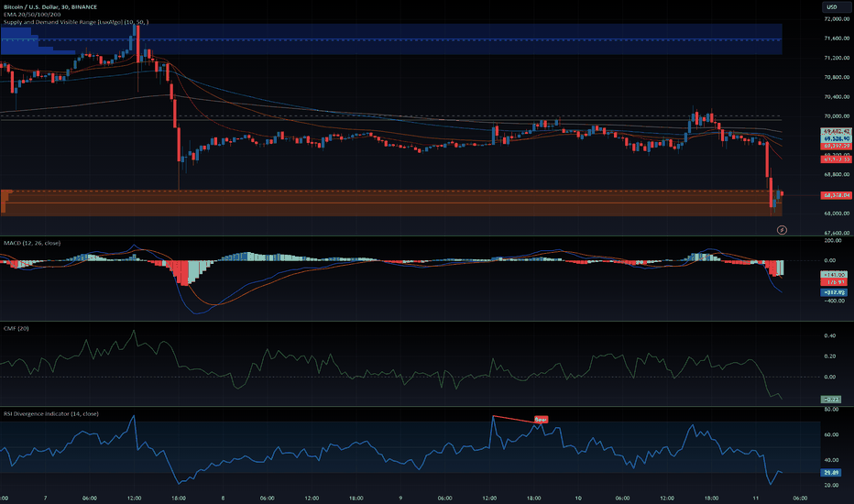Click the orange demand zone band
This screenshot has width=854, height=504.
391,203
